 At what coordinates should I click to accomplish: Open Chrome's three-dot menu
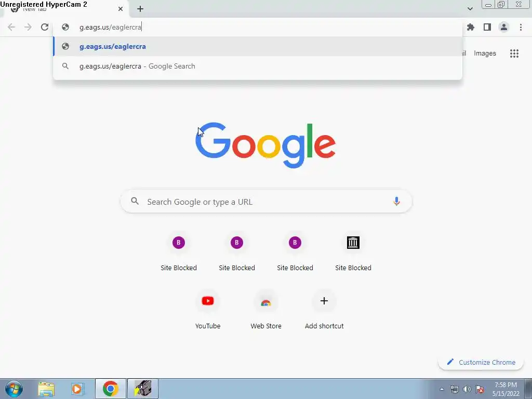pyautogui.click(x=521, y=27)
